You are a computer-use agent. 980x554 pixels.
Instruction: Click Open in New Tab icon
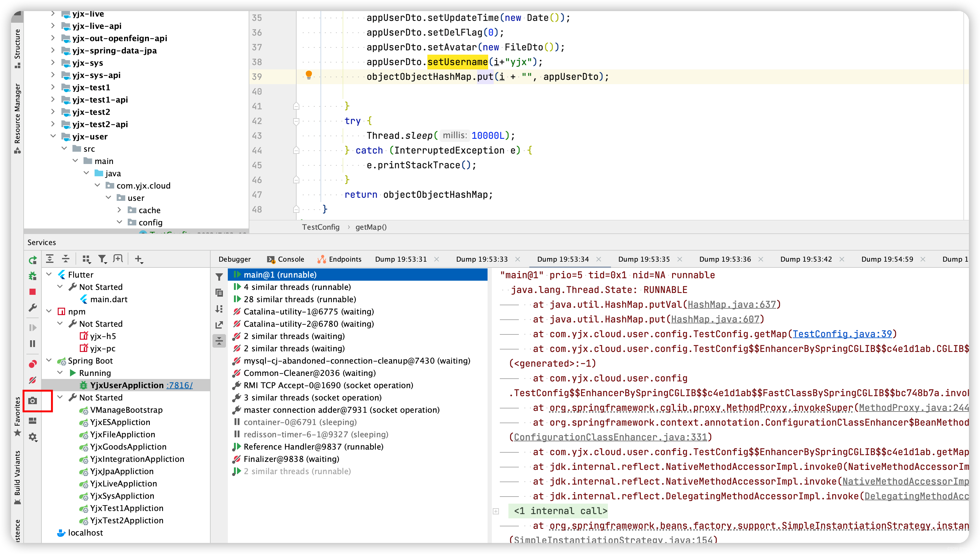[118, 259]
